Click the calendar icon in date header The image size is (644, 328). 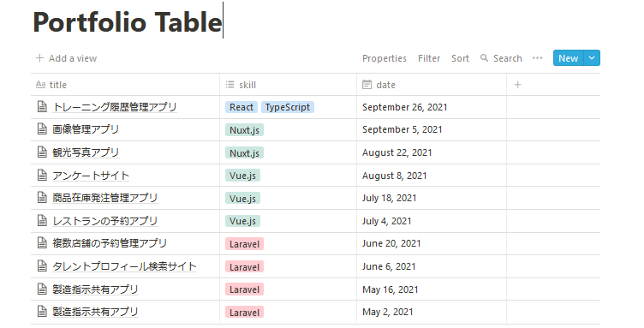coord(367,85)
